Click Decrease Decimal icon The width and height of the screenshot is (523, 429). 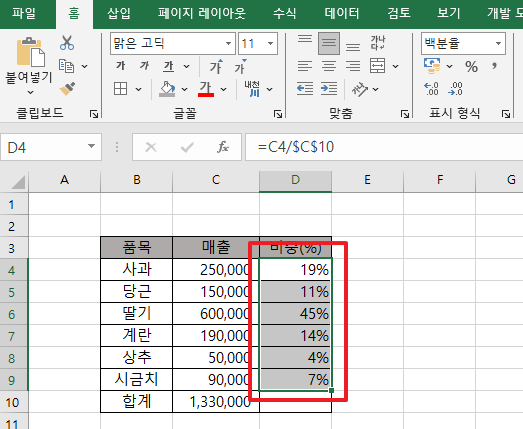455,89
